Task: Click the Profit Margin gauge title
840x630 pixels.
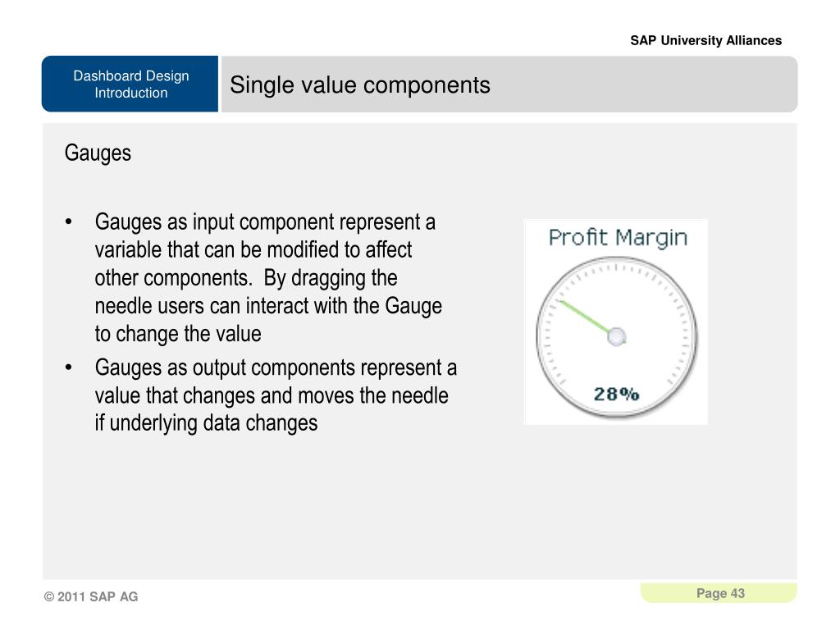Action: [618, 237]
